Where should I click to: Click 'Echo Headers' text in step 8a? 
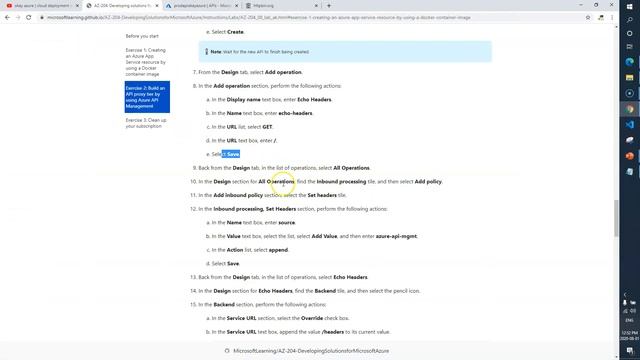pyautogui.click(x=314, y=100)
